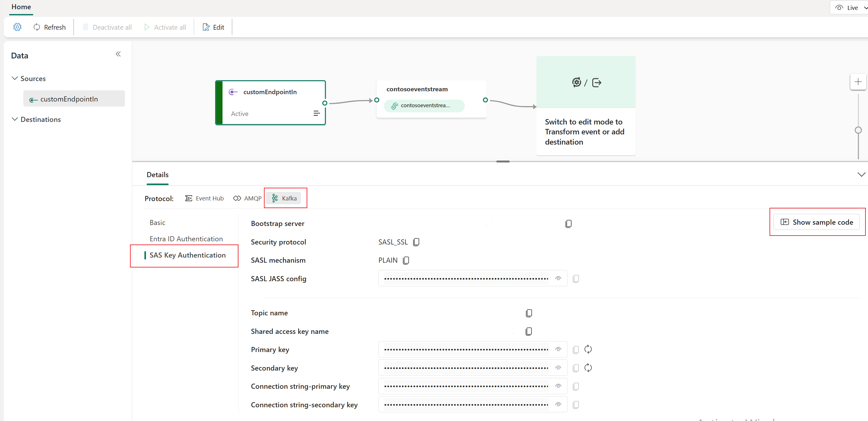This screenshot has height=421, width=868.
Task: Toggle visibility of SASL JASS config
Action: pyautogui.click(x=558, y=278)
